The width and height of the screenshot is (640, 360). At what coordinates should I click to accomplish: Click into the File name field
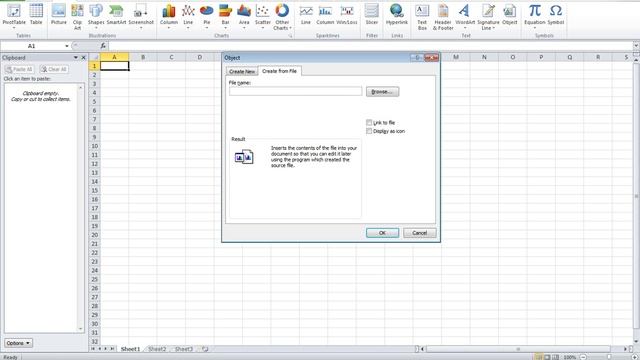(x=296, y=91)
